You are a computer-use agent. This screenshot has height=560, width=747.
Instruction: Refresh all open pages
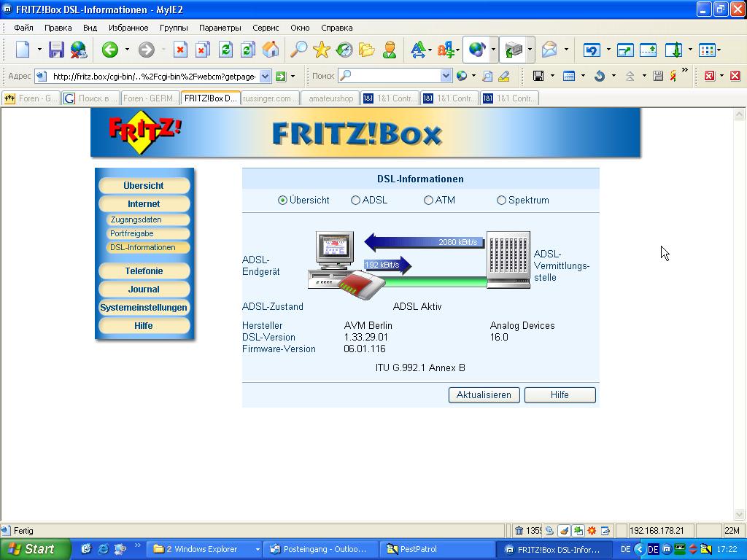[x=248, y=50]
